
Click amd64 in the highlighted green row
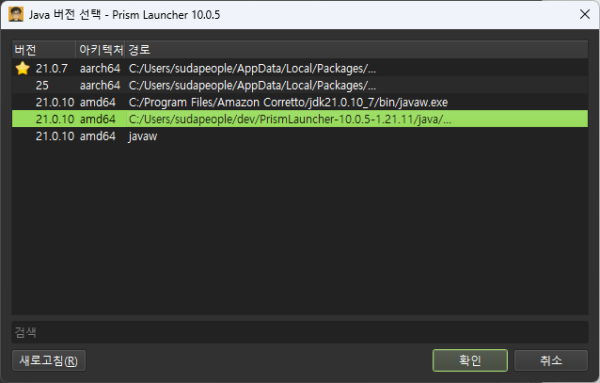[98, 119]
